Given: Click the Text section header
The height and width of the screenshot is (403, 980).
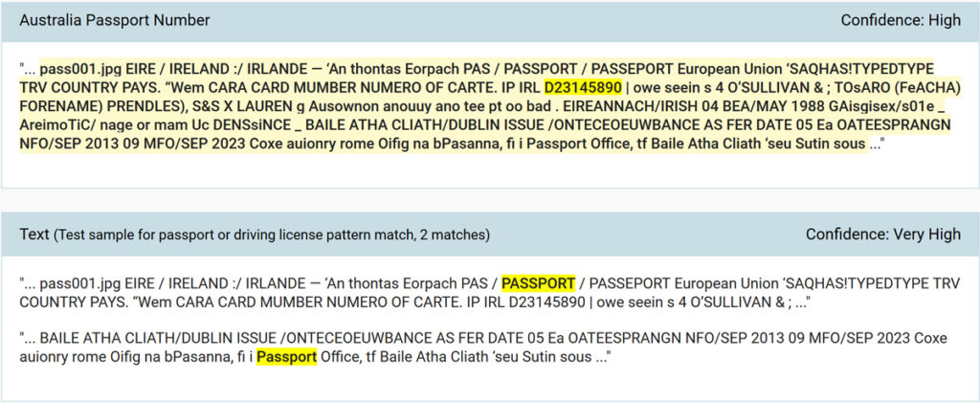Looking at the screenshot, I should (34, 235).
